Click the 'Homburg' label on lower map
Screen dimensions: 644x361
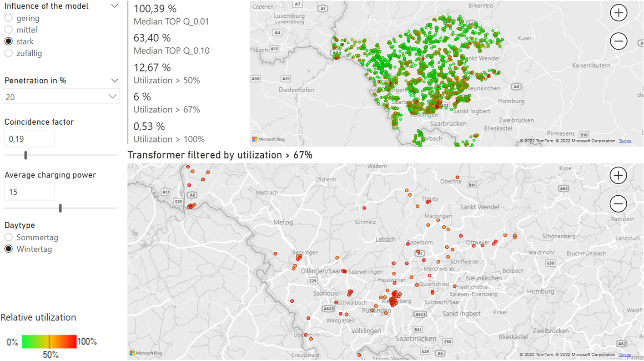point(540,291)
